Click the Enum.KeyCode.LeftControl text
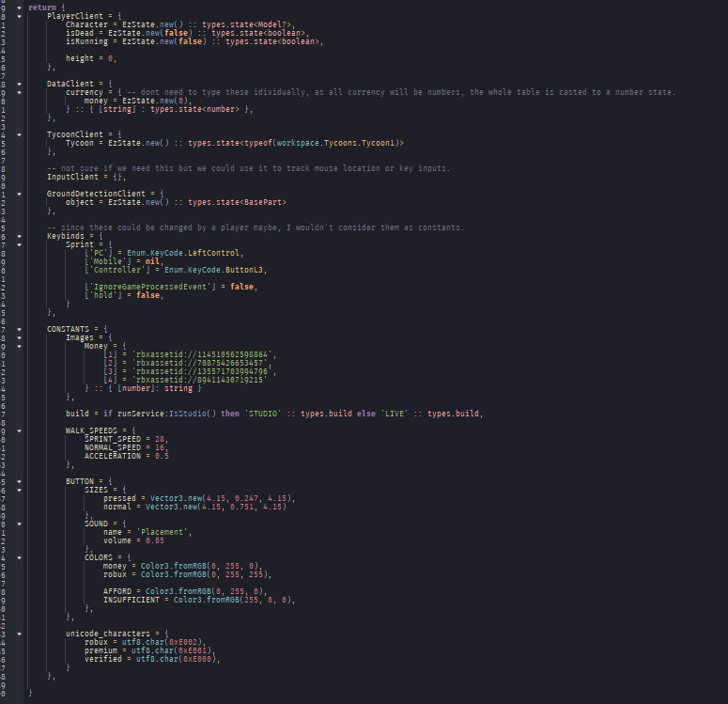 183,253
